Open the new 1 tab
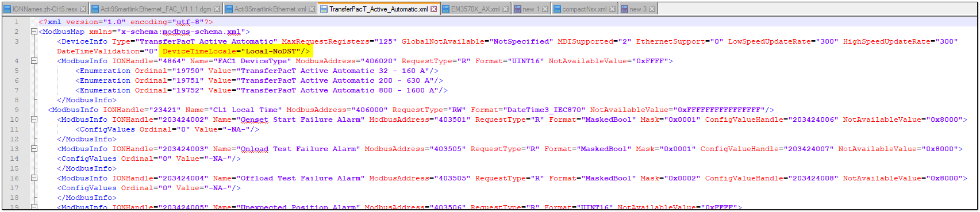This screenshot has width=980, height=212. [531, 9]
